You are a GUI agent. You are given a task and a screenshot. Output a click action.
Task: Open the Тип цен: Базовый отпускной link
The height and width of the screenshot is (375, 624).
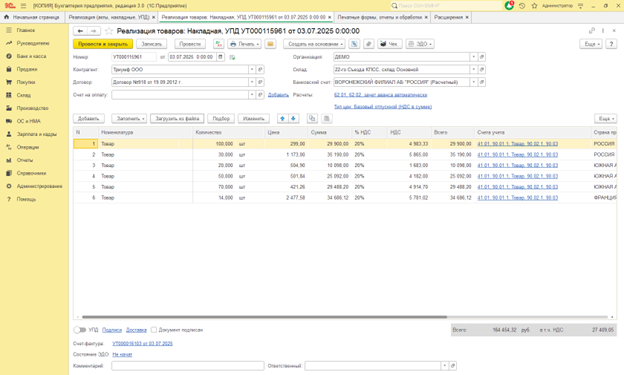click(383, 107)
